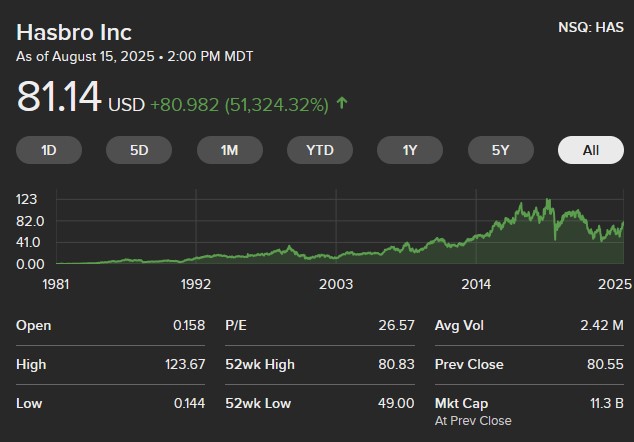Click the 1992 marker on chart axis
The height and width of the screenshot is (442, 634).
(x=196, y=284)
